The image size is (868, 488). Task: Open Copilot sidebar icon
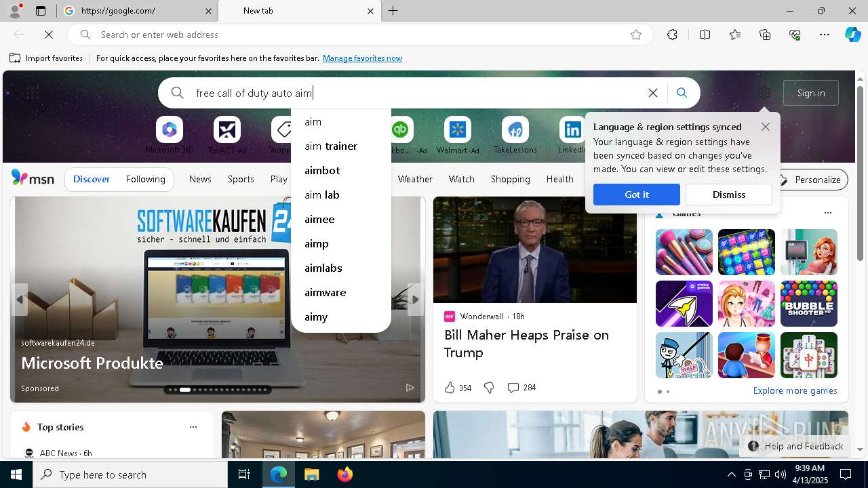click(852, 35)
